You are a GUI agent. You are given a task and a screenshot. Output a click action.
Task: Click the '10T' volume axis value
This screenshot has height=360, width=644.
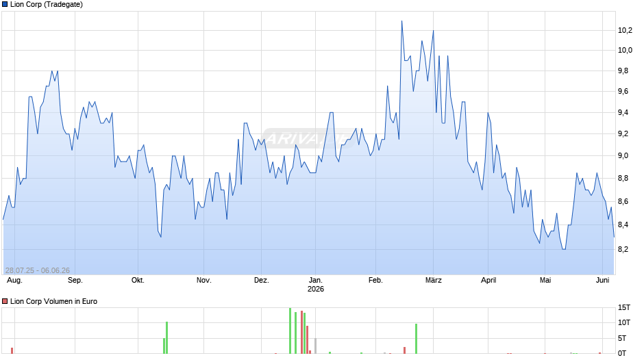click(x=624, y=322)
